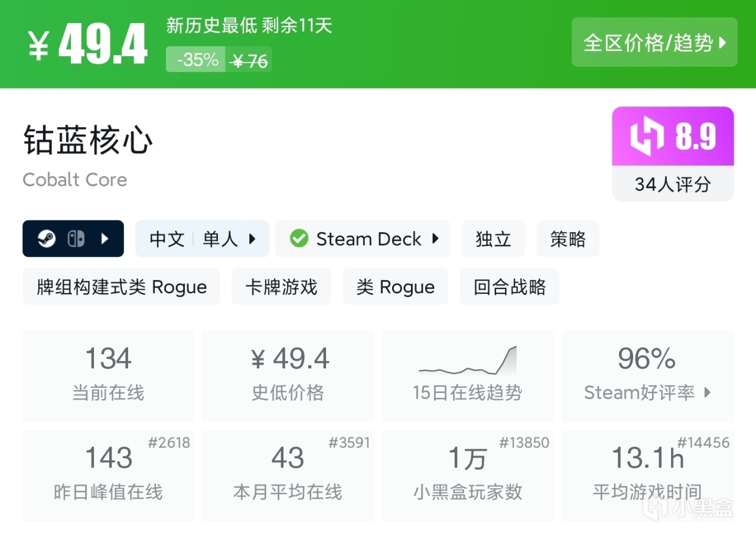Click the yen symbol beside 49.4
Image resolution: width=756 pixels, height=535 pixels.
(38, 45)
